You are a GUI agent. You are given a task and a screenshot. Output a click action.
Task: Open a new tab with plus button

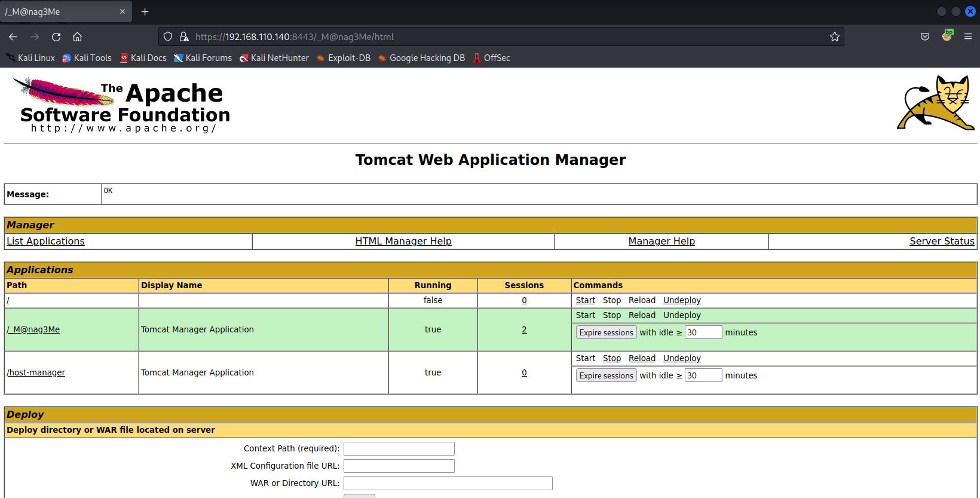[x=145, y=12]
